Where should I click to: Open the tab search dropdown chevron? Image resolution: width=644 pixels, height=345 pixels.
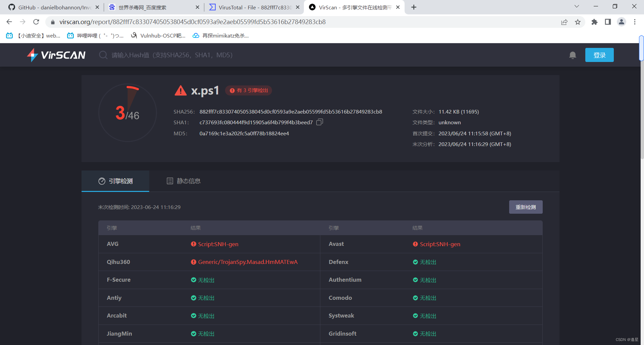coord(577,6)
